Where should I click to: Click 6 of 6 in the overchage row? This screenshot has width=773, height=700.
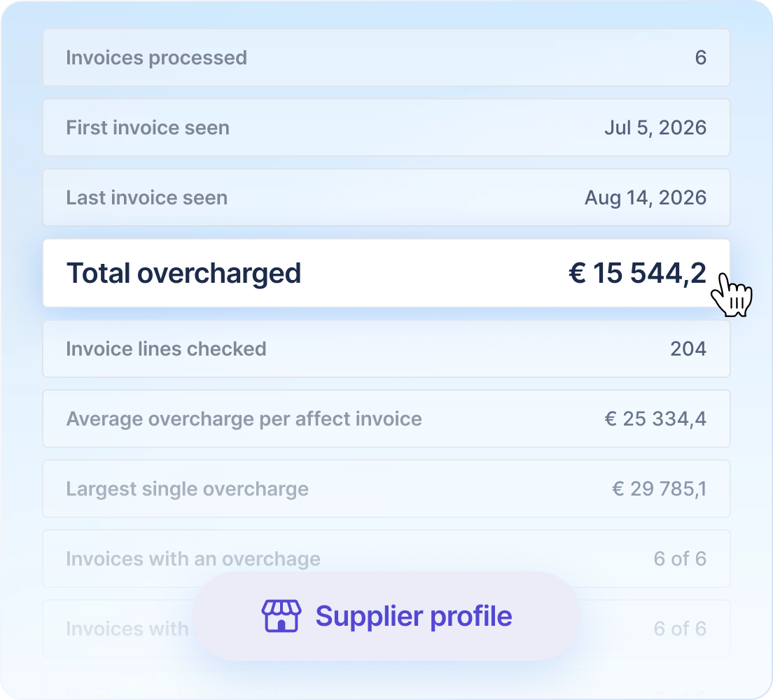680,559
